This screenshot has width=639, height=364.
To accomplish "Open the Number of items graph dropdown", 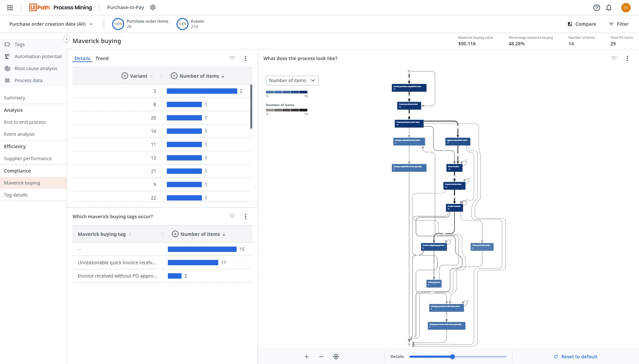I will click(292, 80).
